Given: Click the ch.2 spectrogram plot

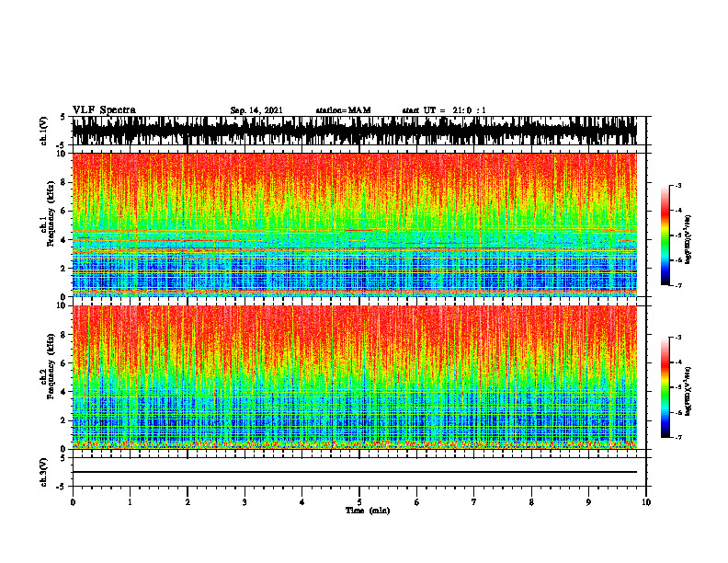Looking at the screenshot, I should pyautogui.click(x=354, y=377).
